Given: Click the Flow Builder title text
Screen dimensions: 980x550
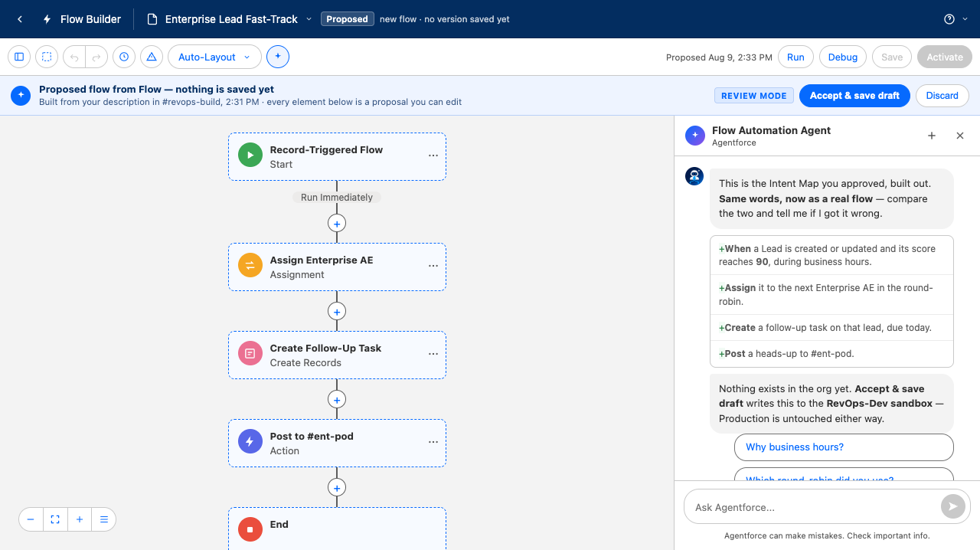Looking at the screenshot, I should click(90, 19).
